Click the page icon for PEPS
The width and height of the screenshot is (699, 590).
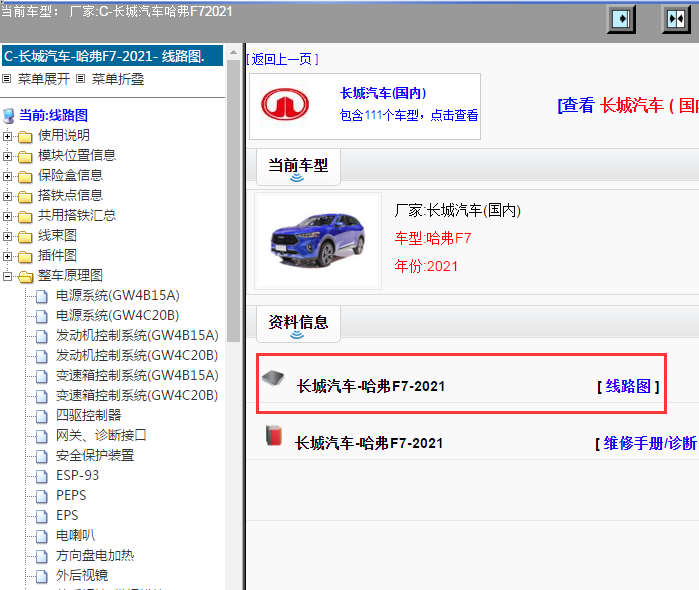pyautogui.click(x=41, y=496)
